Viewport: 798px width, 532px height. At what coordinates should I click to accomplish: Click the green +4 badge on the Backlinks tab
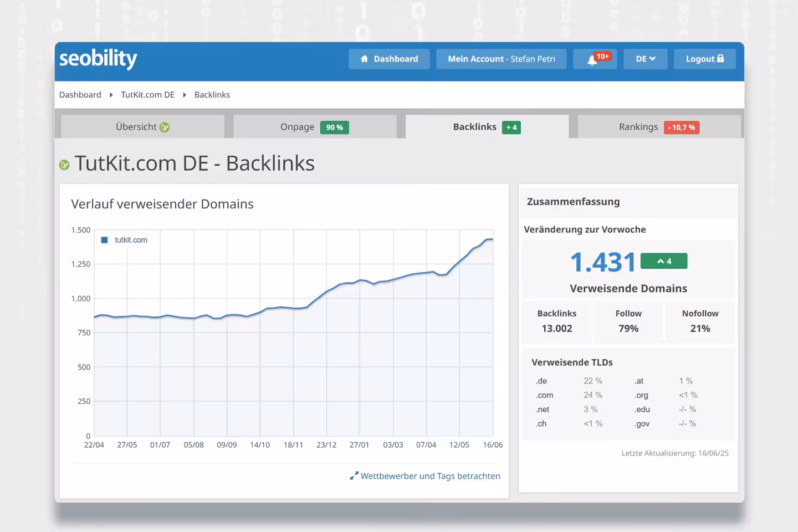coord(510,127)
